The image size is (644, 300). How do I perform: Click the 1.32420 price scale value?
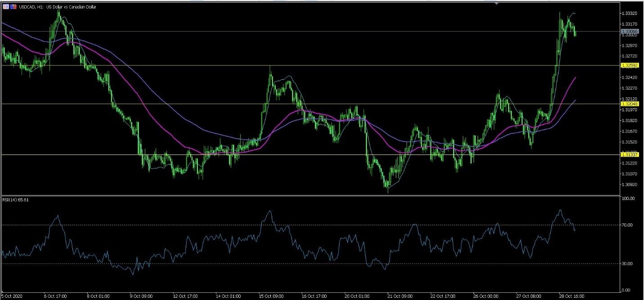(630, 77)
